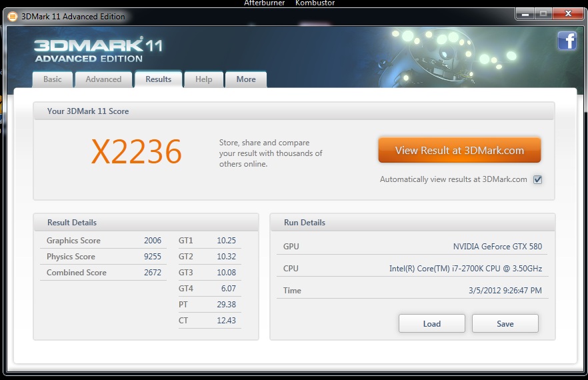Click the PT value 29.38
The width and height of the screenshot is (588, 380).
227,305
